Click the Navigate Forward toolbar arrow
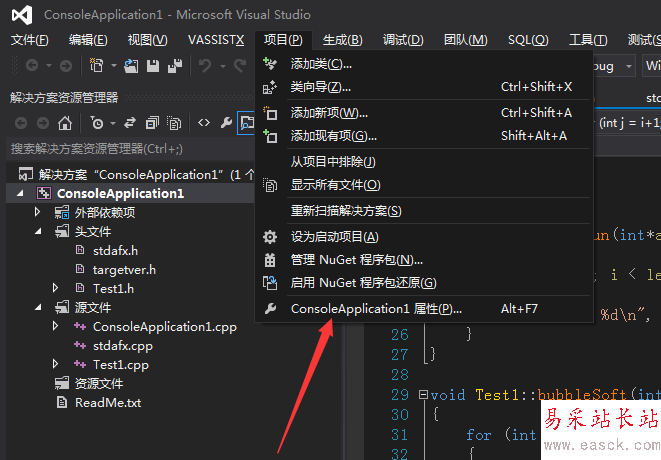The width and height of the screenshot is (661, 460). coord(65,65)
